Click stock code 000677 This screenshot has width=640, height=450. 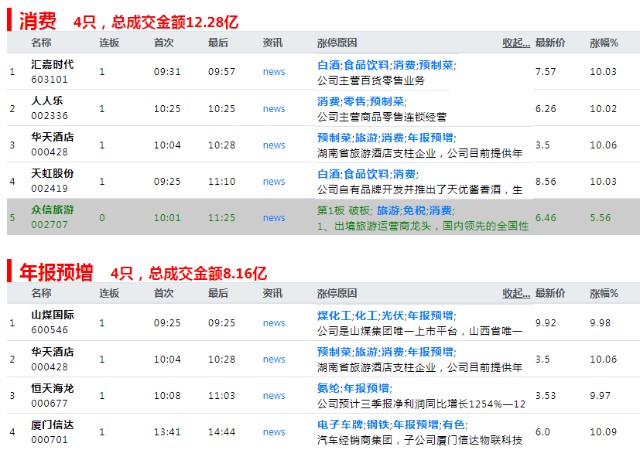49,403
